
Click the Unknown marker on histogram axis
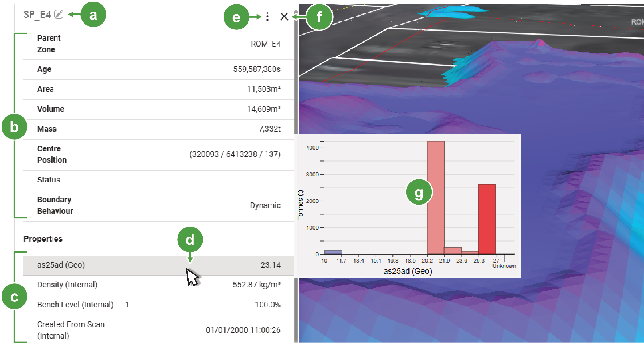coord(504,266)
